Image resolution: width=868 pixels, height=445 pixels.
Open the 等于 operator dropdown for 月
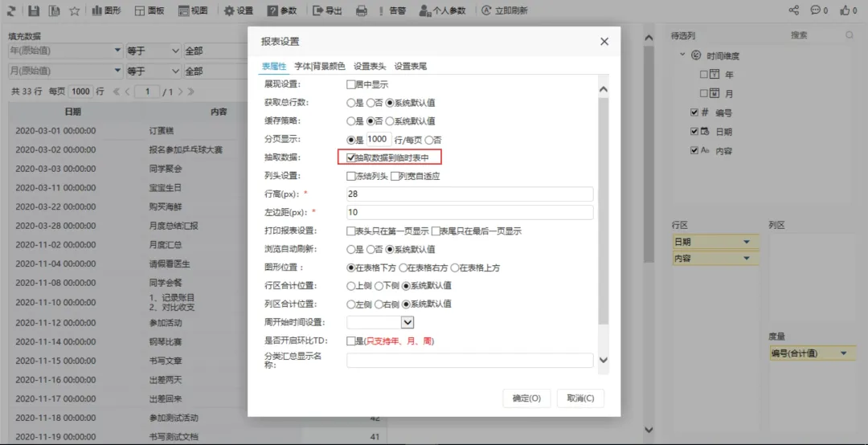[x=154, y=71]
